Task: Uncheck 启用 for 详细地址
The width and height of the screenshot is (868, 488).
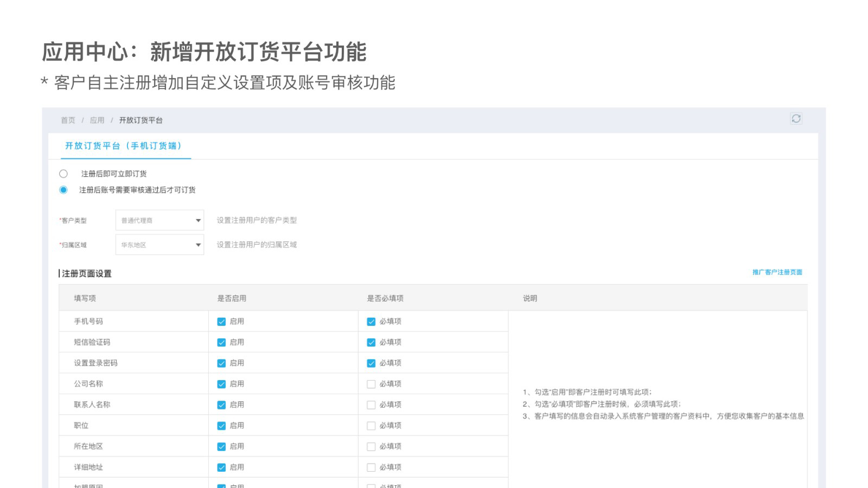Action: pos(221,467)
